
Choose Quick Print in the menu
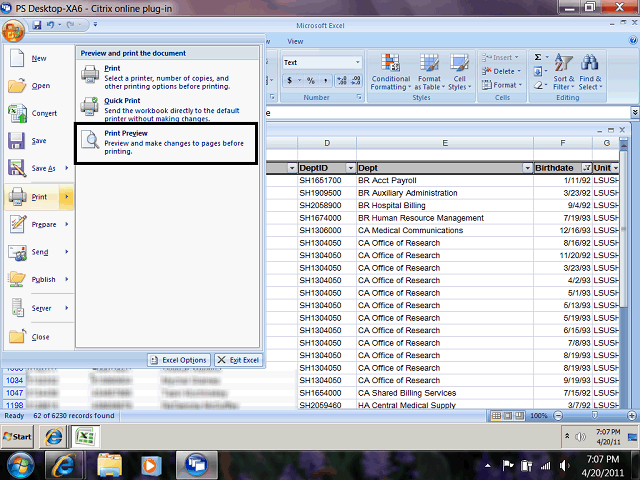click(x=167, y=106)
